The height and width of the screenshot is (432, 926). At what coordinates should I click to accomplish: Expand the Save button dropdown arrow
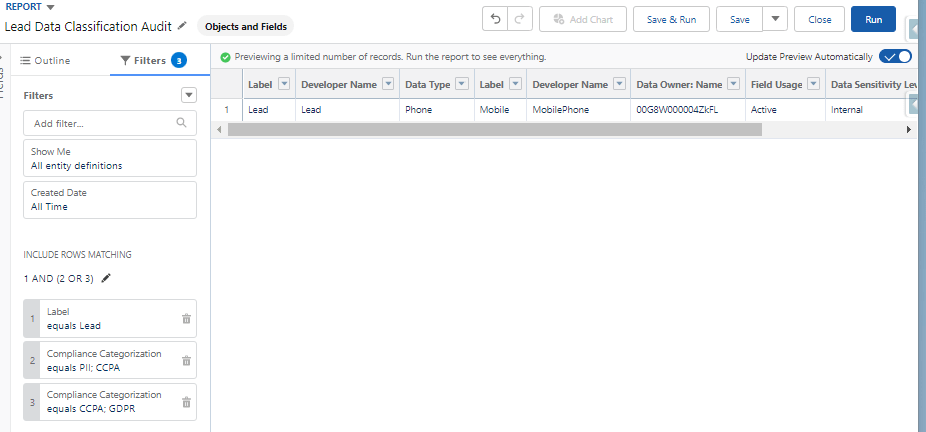point(775,19)
